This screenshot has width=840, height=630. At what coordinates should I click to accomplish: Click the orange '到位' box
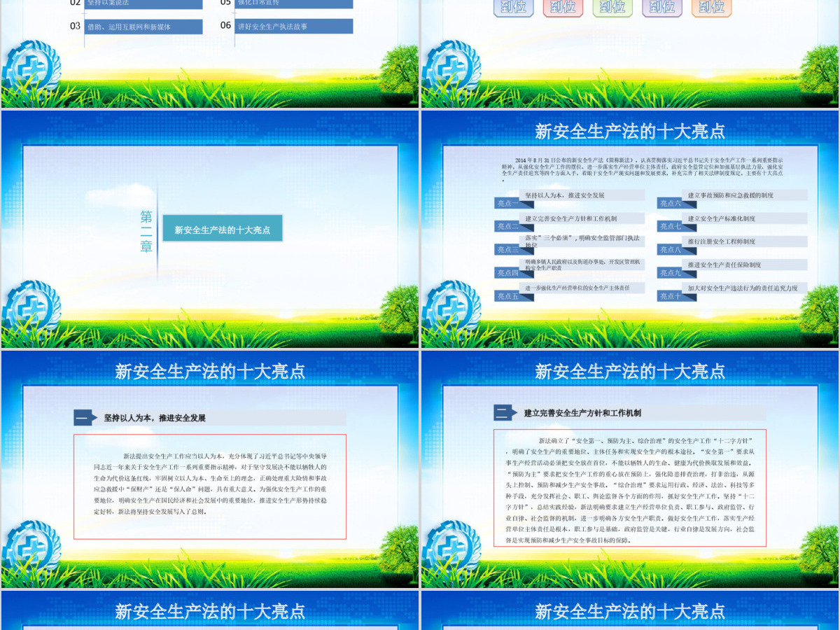712,7
